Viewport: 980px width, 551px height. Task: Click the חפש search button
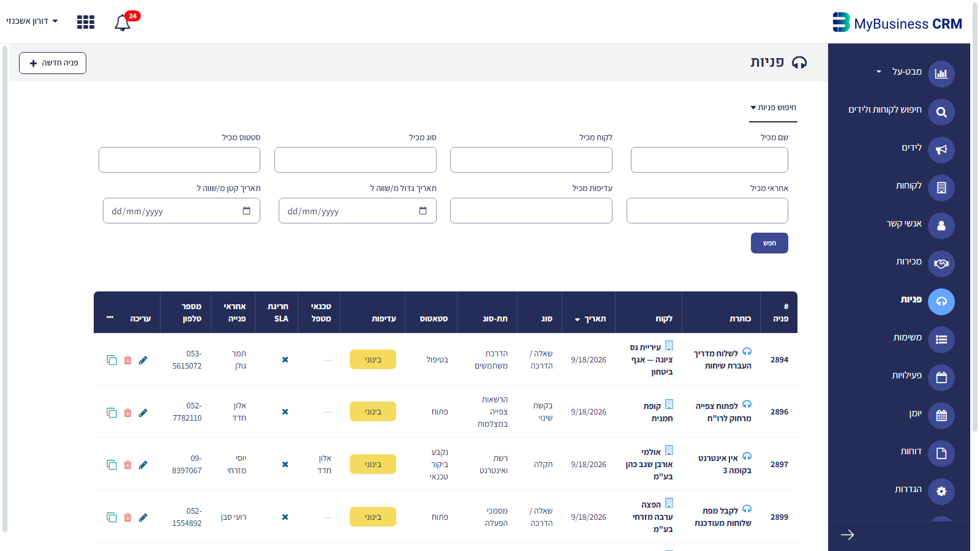(x=769, y=243)
